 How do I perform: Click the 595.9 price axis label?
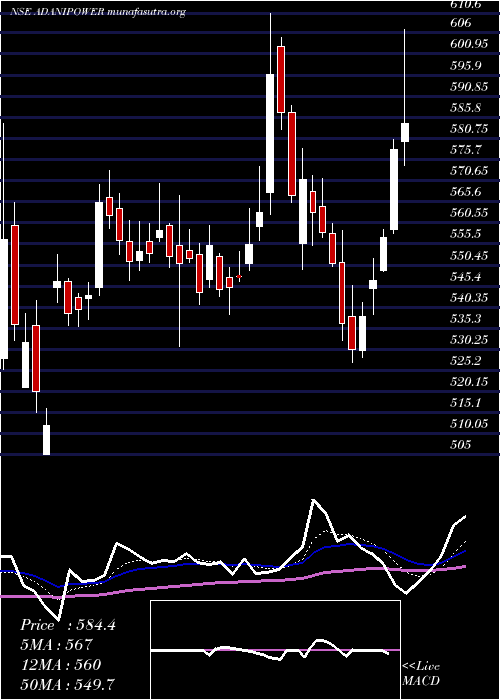tap(466, 66)
